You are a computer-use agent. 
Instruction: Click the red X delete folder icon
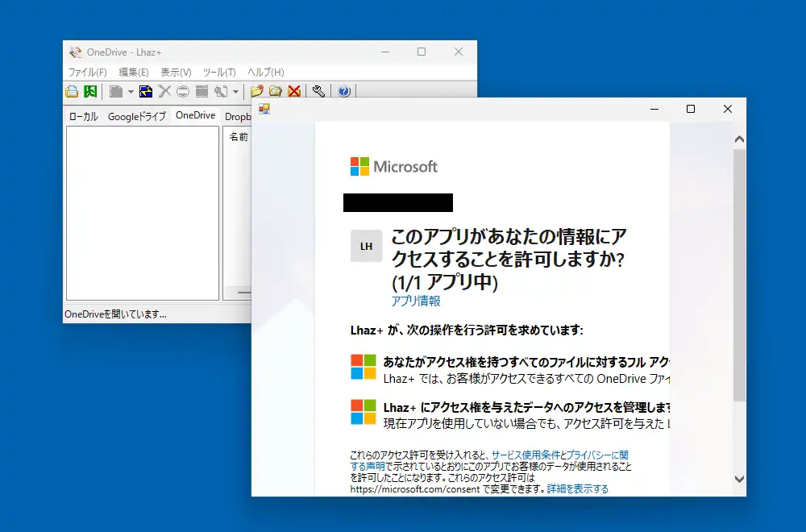pos(294,92)
